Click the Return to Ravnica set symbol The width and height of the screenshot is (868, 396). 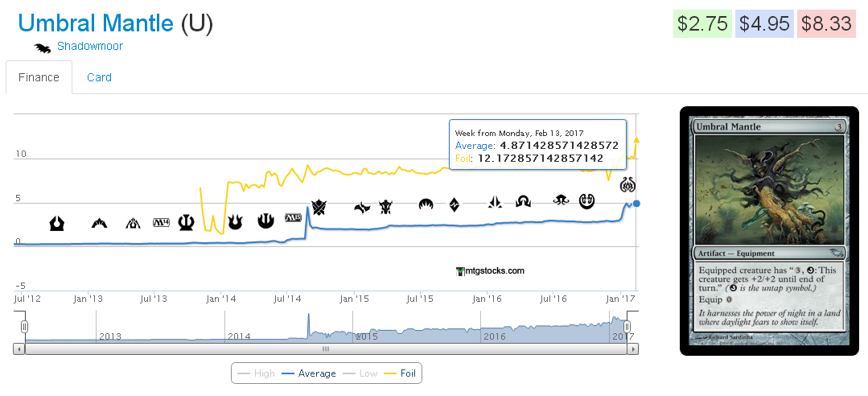click(x=56, y=223)
